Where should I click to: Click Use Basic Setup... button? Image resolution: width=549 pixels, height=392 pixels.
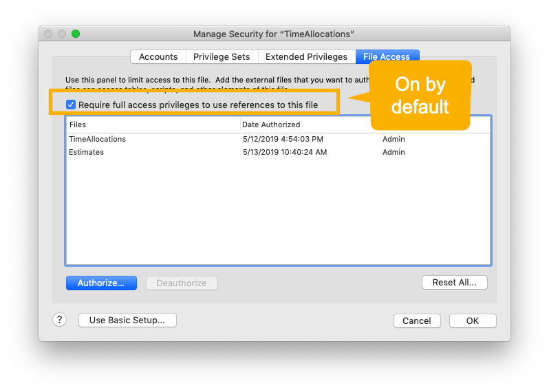click(127, 320)
